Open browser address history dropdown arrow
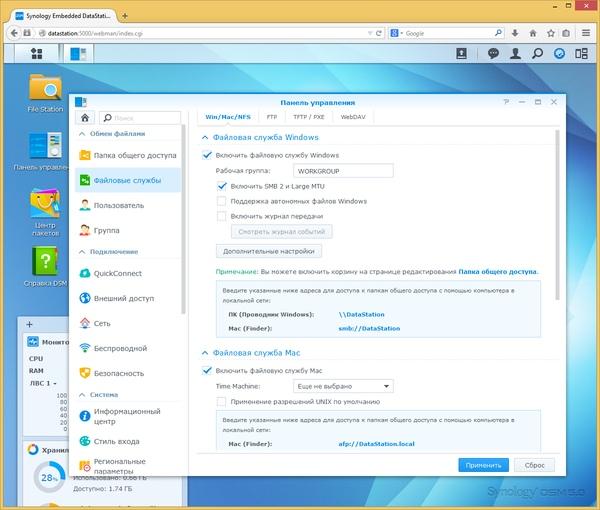Viewport: 600px width, 510px height. [x=370, y=33]
